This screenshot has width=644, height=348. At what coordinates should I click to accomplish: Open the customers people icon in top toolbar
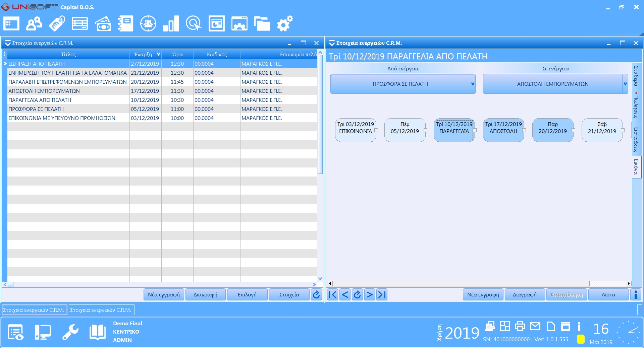tap(34, 24)
